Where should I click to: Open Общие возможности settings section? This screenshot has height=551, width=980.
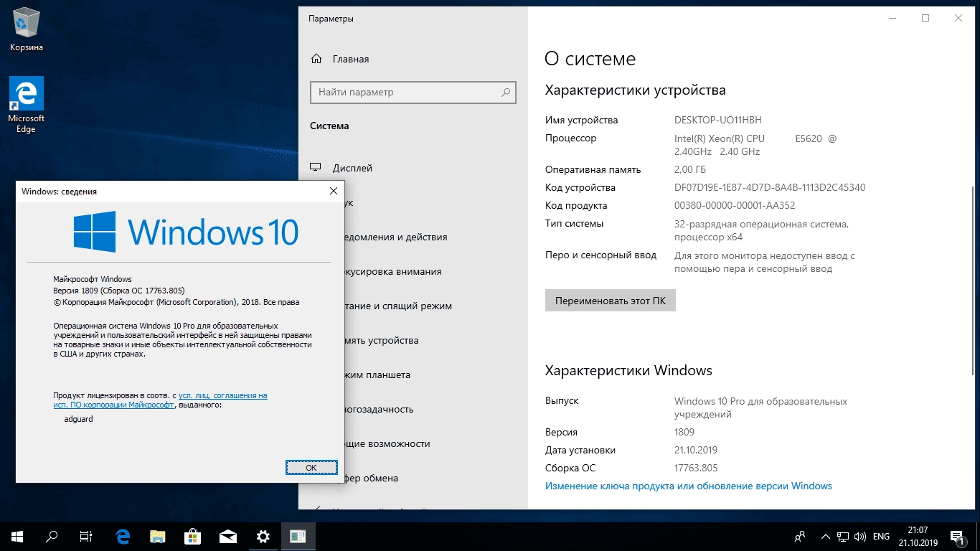coord(387,443)
